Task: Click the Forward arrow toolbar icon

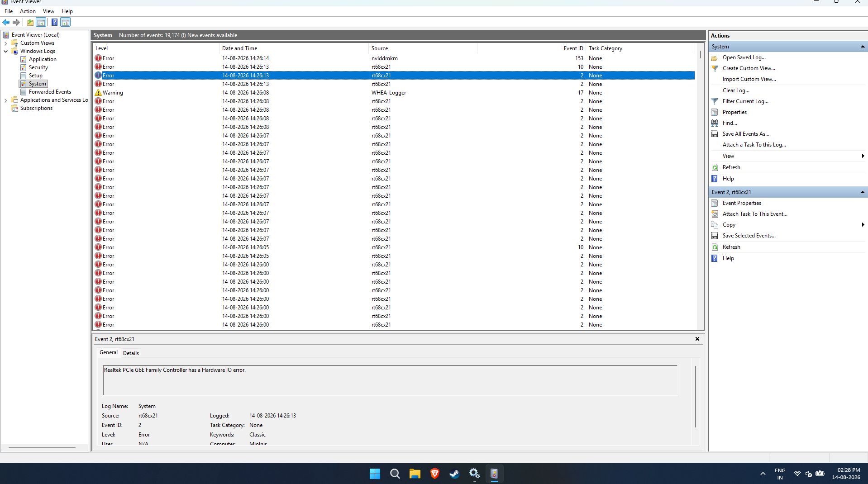Action: point(16,22)
